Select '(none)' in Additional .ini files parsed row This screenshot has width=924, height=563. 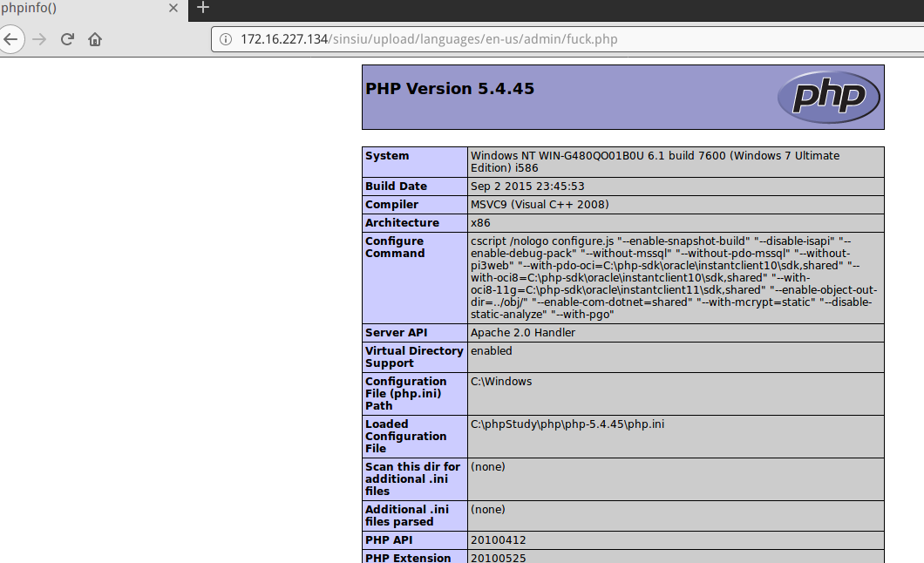coord(488,510)
